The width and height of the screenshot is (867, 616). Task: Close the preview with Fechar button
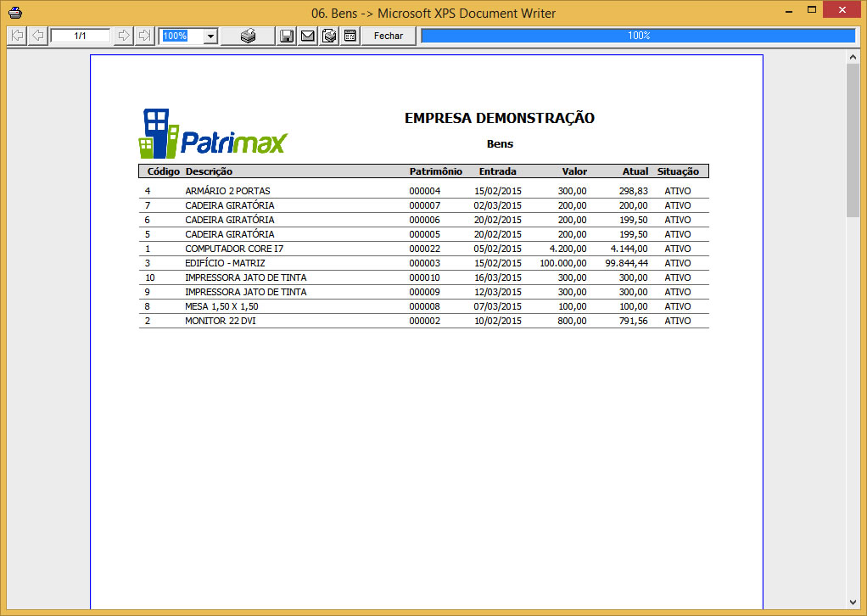389,36
